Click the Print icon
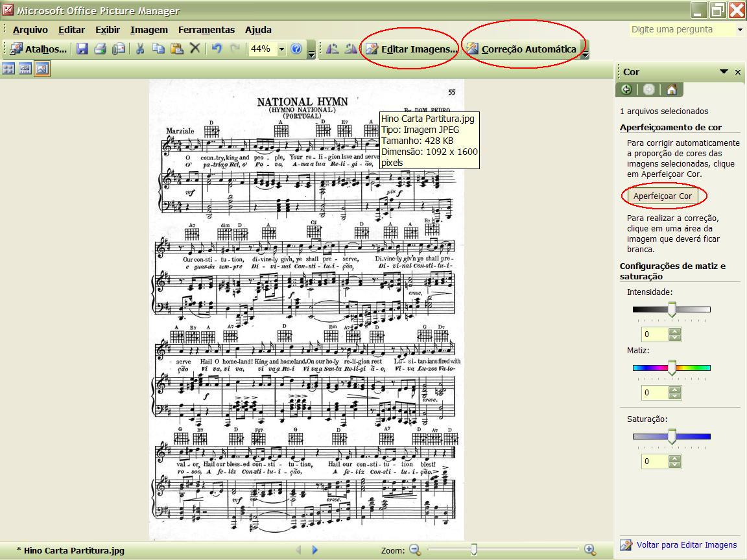Image resolution: width=747 pixels, height=560 pixels. (100, 49)
